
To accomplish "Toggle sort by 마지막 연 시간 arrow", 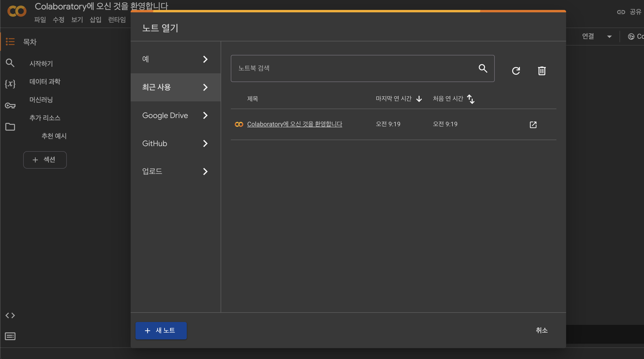I will coord(419,99).
